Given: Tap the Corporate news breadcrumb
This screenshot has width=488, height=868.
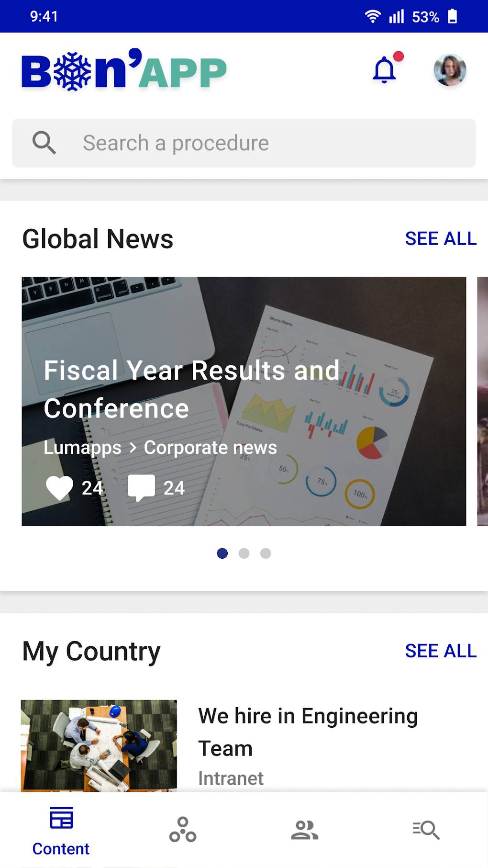Looking at the screenshot, I should coord(211,448).
